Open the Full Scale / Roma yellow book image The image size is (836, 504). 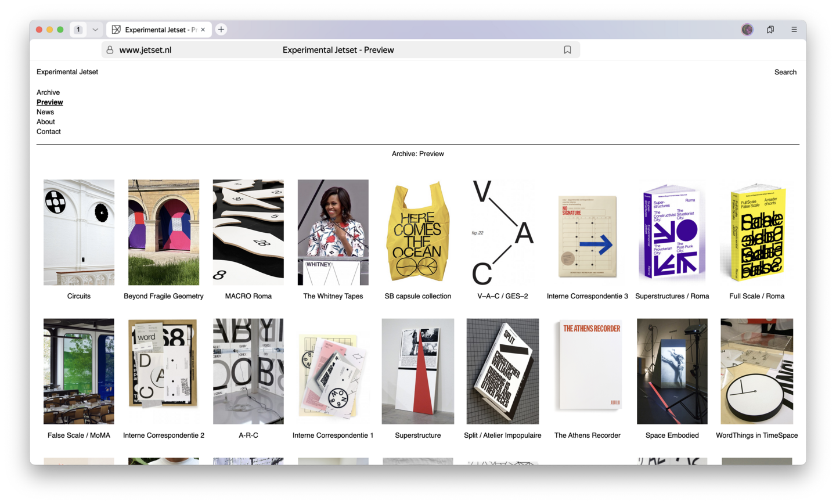click(757, 232)
